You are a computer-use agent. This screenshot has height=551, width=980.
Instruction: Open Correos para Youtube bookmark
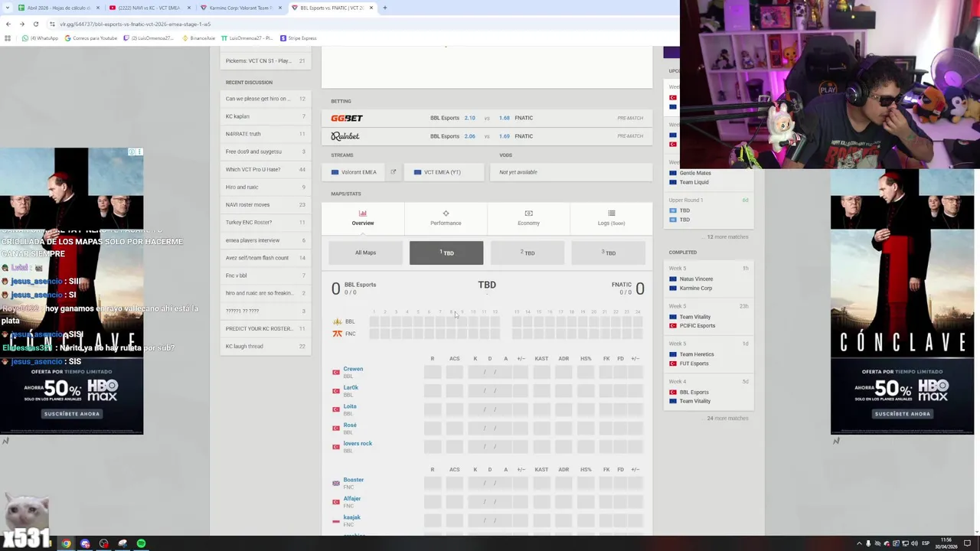(91, 38)
